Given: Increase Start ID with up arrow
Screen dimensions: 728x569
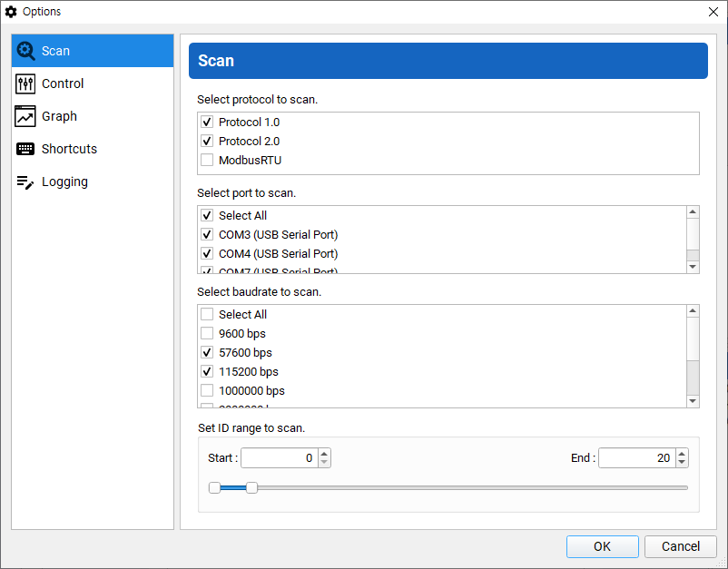Looking at the screenshot, I should click(x=324, y=454).
